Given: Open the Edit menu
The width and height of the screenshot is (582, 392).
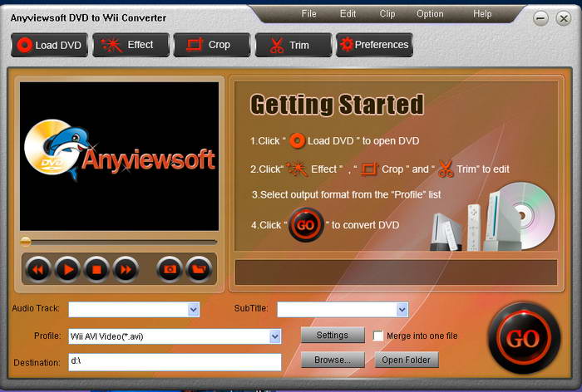Looking at the screenshot, I should click(348, 14).
